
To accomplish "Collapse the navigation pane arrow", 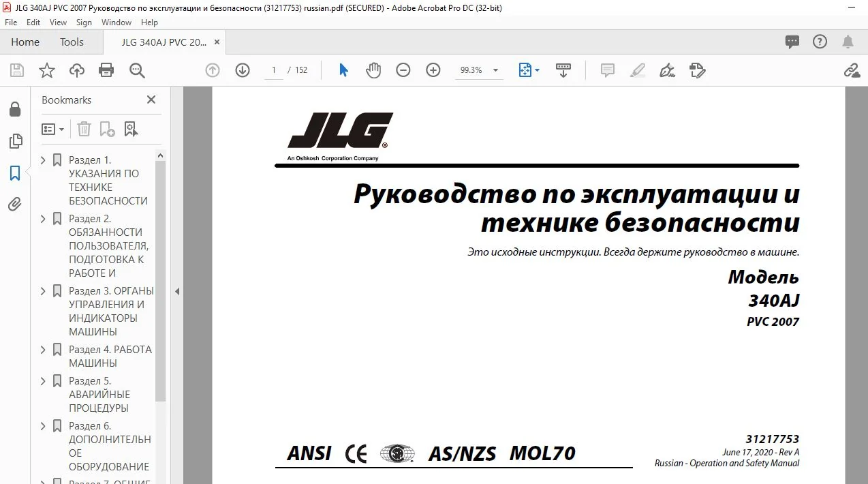I will [x=177, y=291].
